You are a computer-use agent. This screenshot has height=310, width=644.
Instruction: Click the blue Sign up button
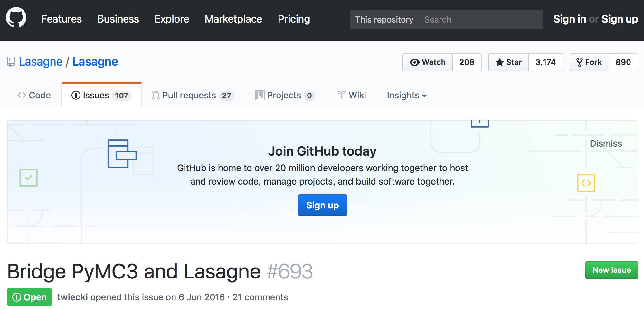322,205
